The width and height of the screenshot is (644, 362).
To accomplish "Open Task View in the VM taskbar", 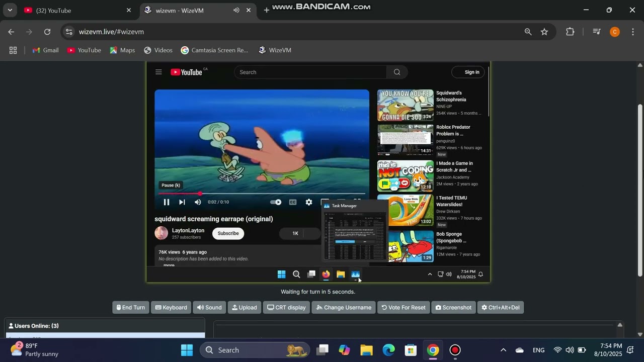I will pyautogui.click(x=311, y=274).
